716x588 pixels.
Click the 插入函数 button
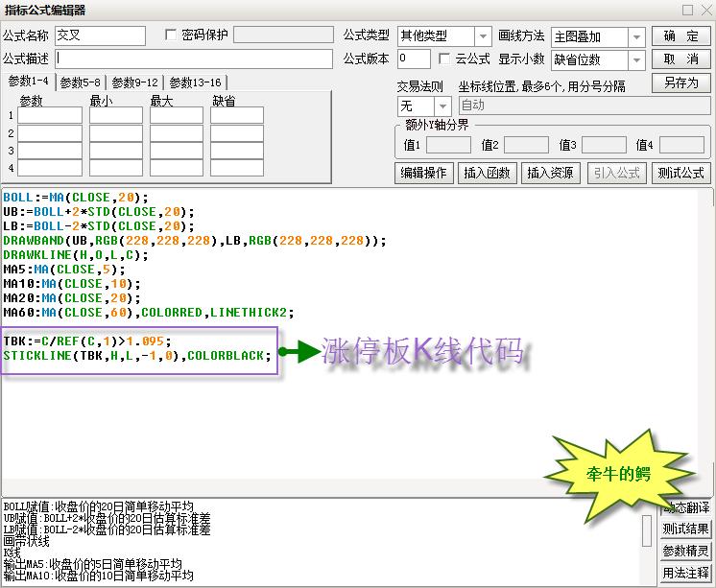point(487,173)
